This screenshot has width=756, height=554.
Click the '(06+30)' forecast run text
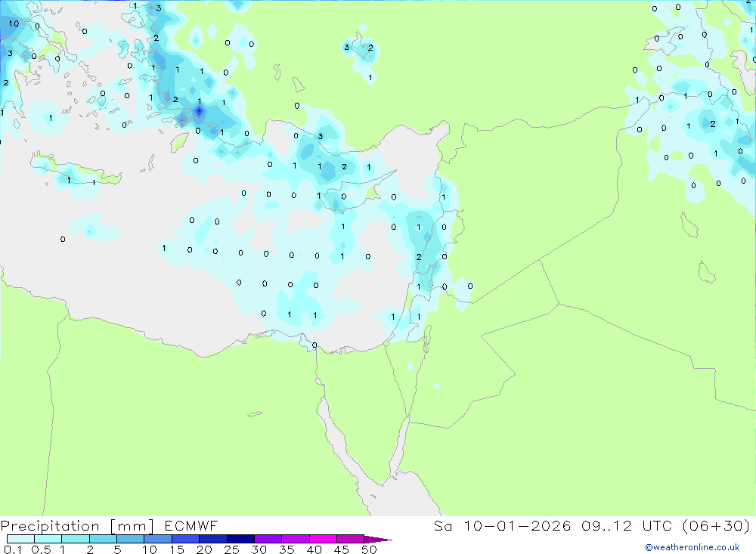(x=717, y=525)
